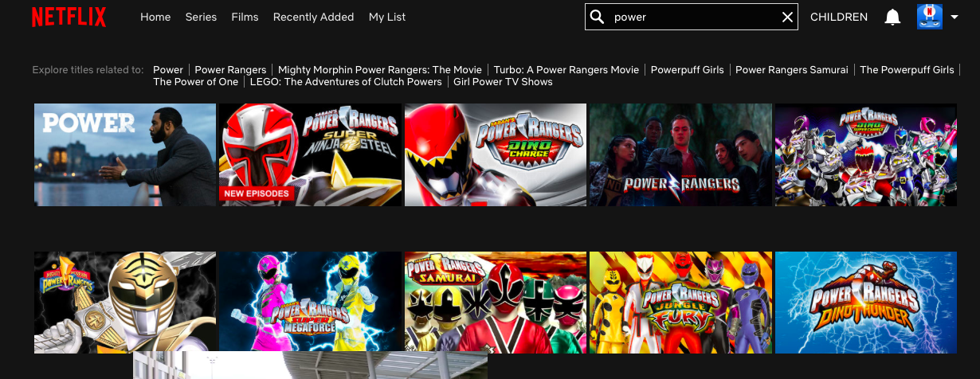Select Mighty Morphin Power Rangers thumbnail

[125, 303]
